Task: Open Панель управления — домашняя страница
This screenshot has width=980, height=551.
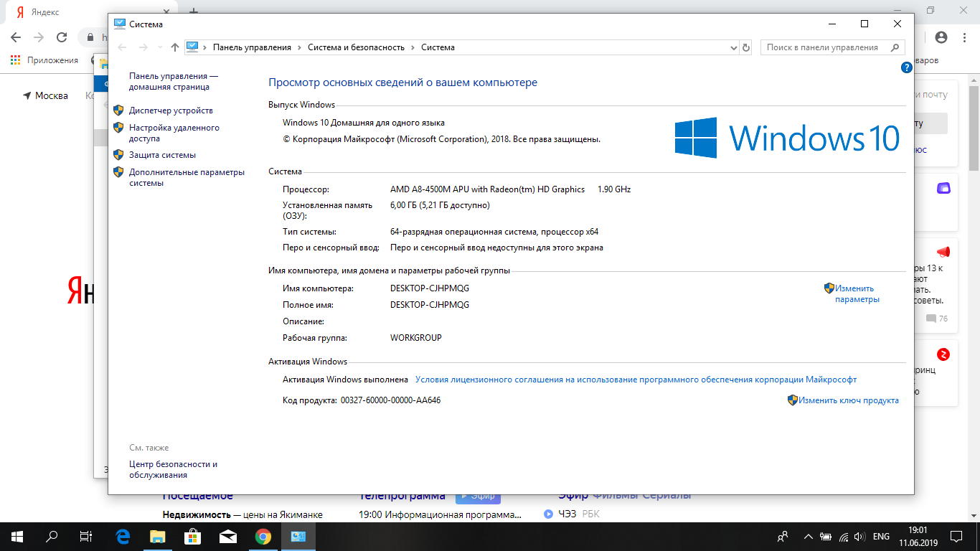Action: tap(174, 81)
